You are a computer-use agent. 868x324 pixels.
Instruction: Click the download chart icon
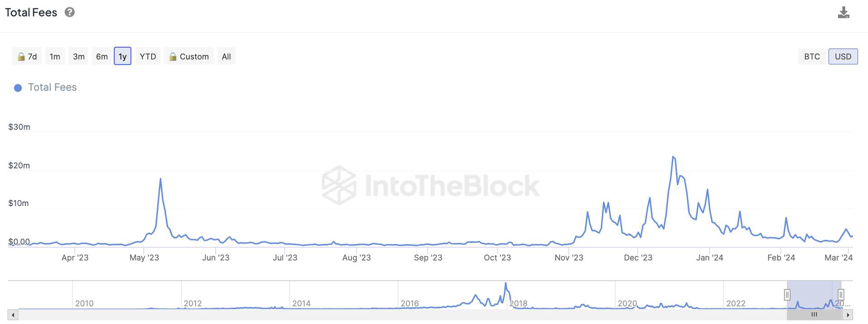coord(843,13)
